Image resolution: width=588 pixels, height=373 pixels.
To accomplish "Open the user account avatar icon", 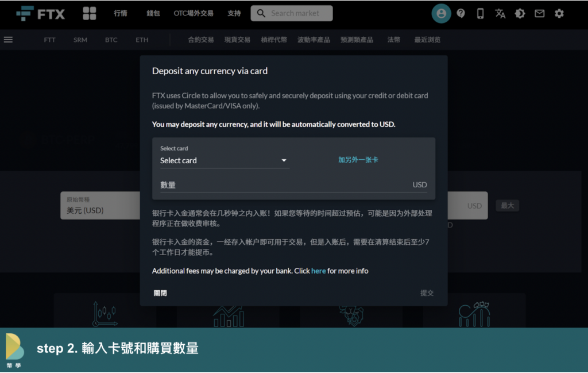I will (441, 14).
